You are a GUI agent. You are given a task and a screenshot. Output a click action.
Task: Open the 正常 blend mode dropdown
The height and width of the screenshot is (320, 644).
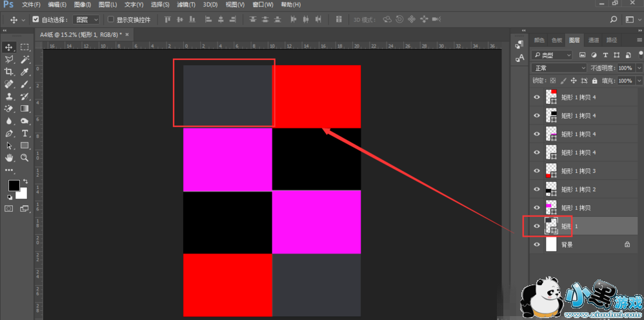click(x=559, y=68)
